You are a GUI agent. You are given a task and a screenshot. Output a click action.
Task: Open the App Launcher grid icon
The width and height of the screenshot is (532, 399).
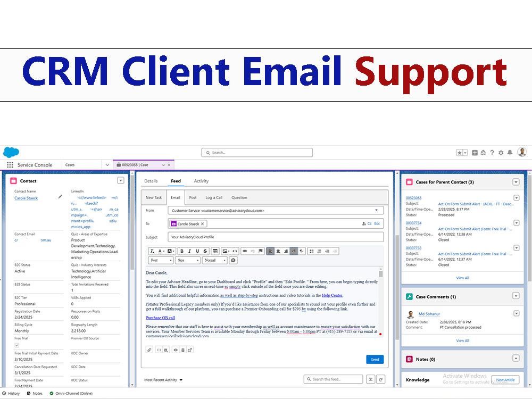pos(10,164)
